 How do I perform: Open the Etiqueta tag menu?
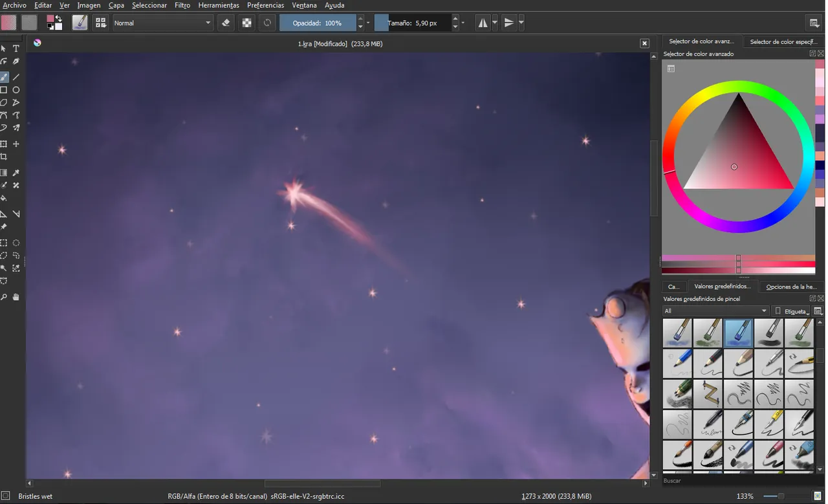[792, 311]
